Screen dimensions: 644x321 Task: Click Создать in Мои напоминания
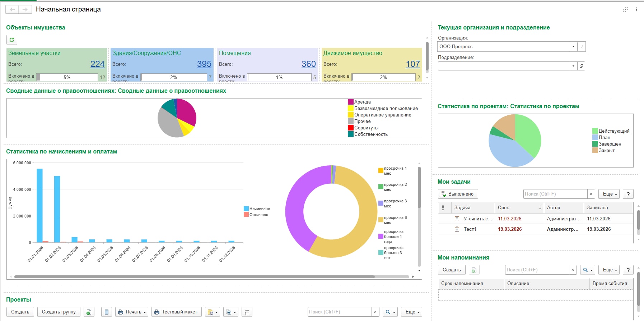452,270
